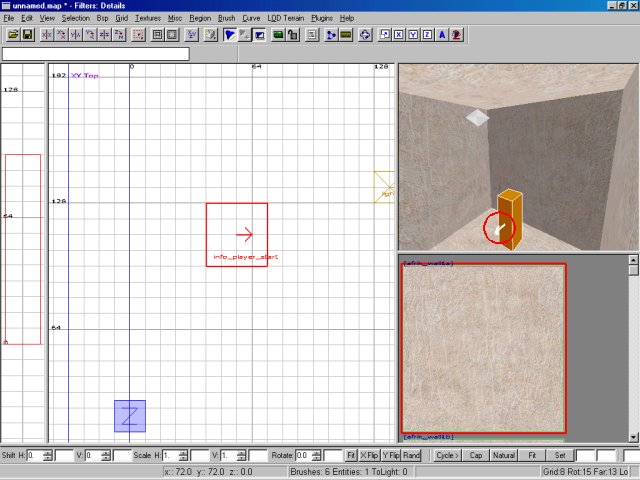Open the Plugins menu
The image size is (640, 480).
tap(322, 18)
